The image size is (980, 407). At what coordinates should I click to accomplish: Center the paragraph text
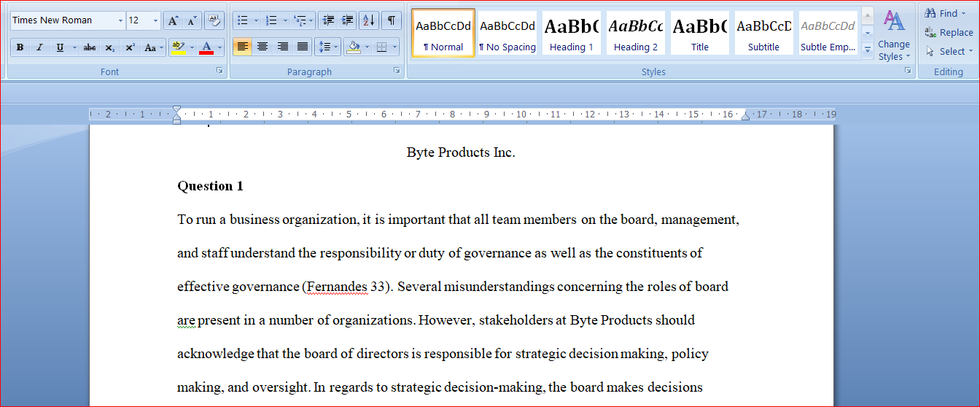[x=262, y=47]
